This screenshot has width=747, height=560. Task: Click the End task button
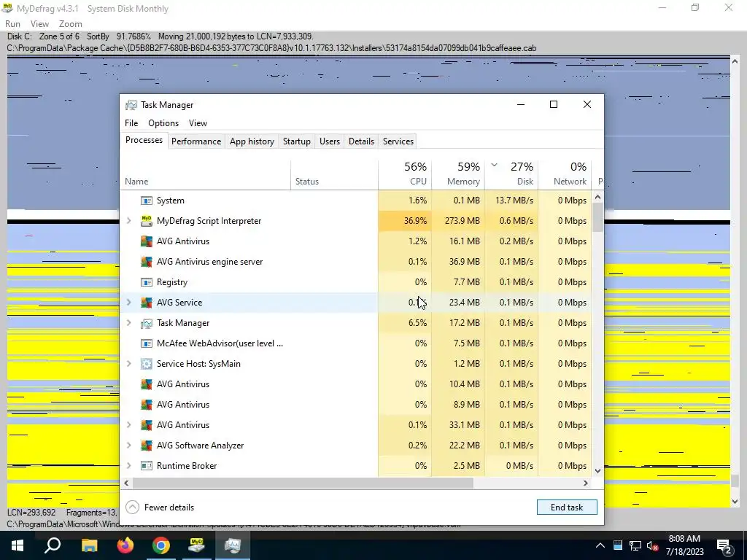click(x=566, y=507)
